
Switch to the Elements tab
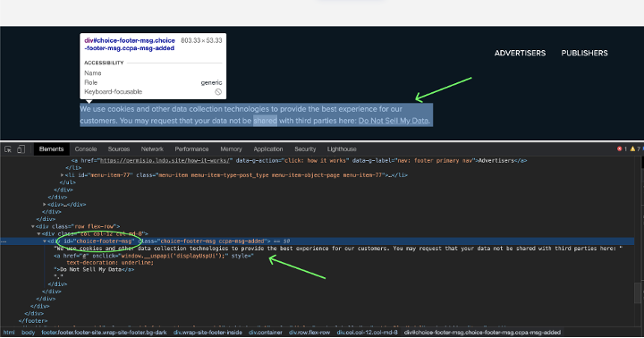coord(51,149)
